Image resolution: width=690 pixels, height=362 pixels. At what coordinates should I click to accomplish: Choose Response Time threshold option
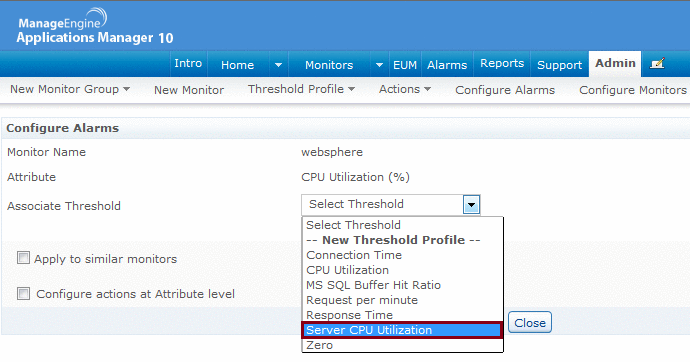click(402, 314)
